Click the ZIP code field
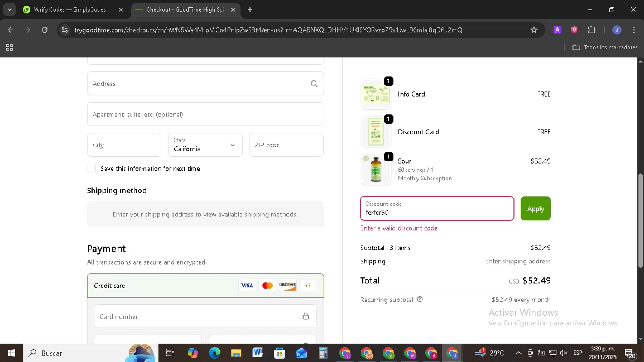Image resolution: width=644 pixels, height=362 pixels. point(286,145)
